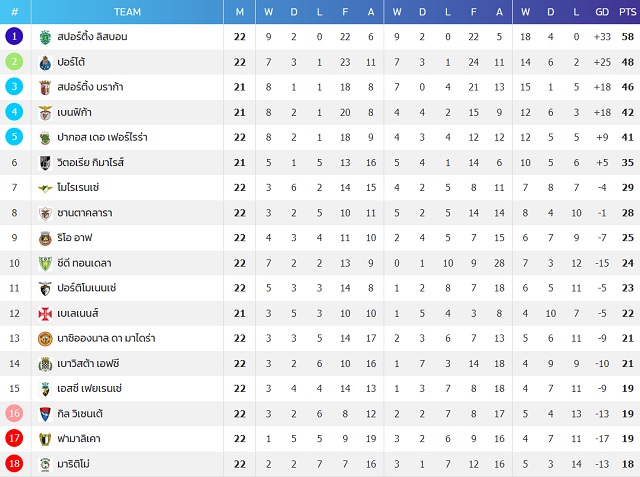Image resolution: width=640 pixels, height=477 pixels.
Task: Click the Gil Vicente shield crest
Action: point(45,414)
